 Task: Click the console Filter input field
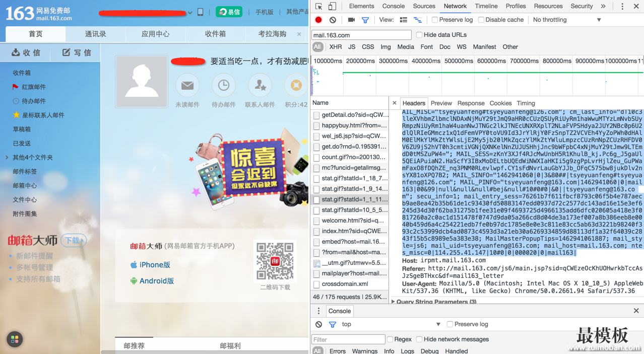coord(348,339)
